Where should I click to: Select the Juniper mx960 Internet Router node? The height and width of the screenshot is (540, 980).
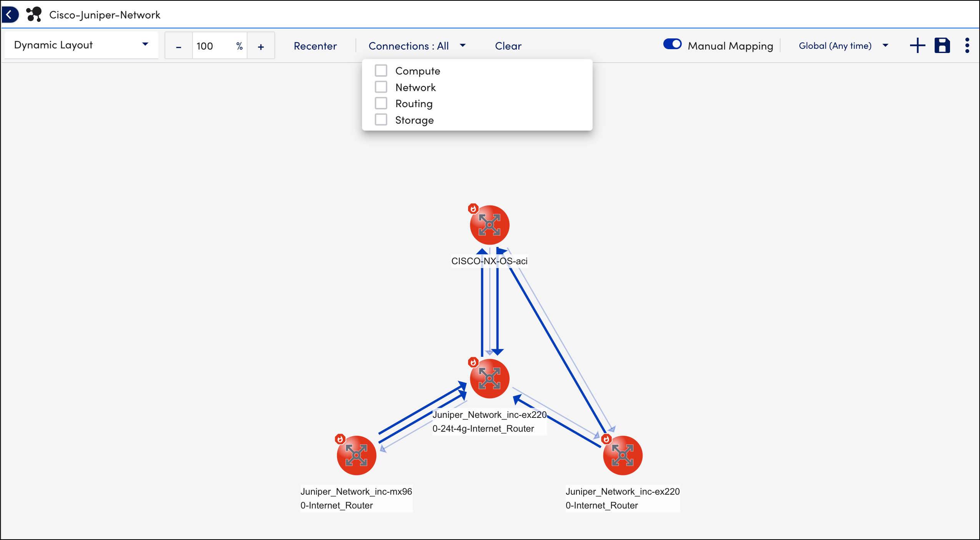click(356, 456)
